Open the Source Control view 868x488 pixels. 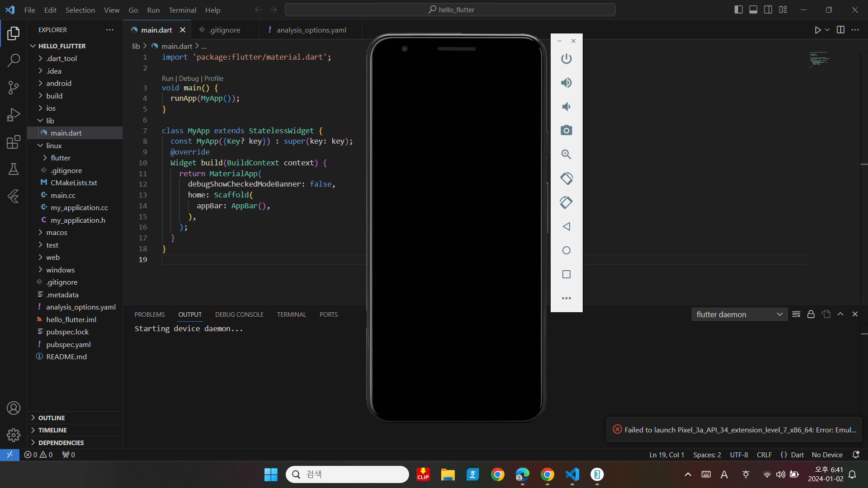click(14, 88)
